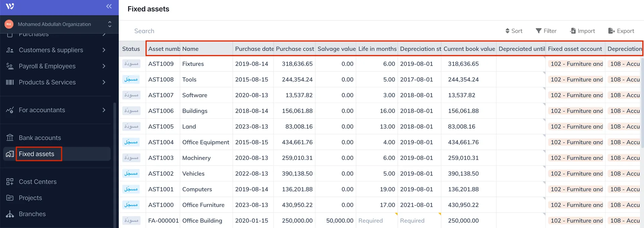
Task: Select Mohamed Abdullah Organization name
Action: click(x=54, y=24)
